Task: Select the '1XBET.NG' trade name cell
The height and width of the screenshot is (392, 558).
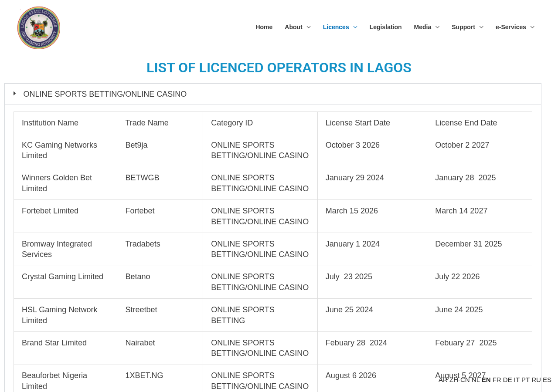Action: 160,378
